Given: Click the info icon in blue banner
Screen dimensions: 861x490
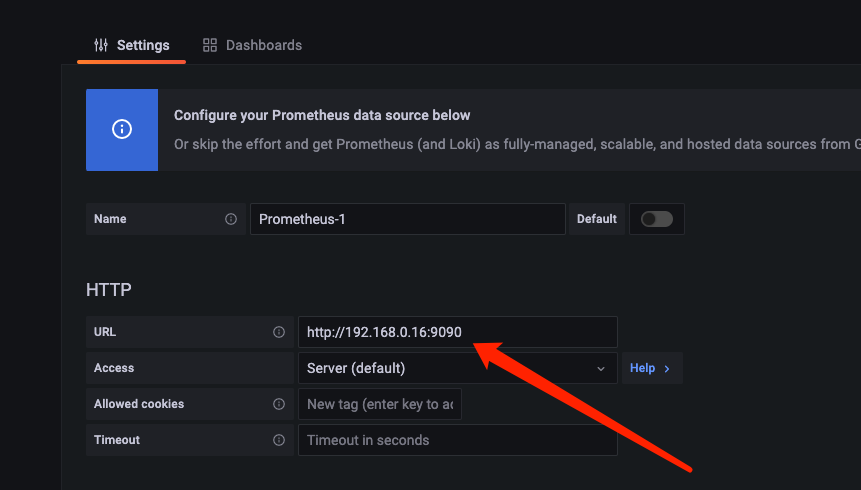Looking at the screenshot, I should point(122,130).
